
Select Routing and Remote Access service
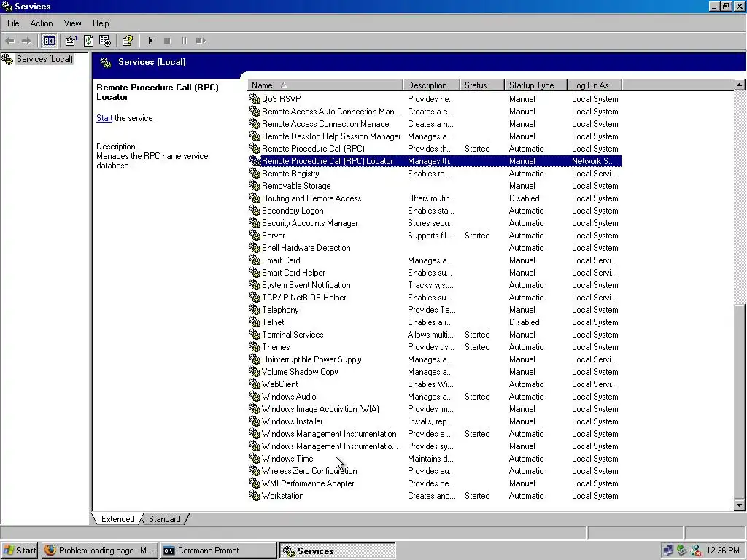click(435, 198)
